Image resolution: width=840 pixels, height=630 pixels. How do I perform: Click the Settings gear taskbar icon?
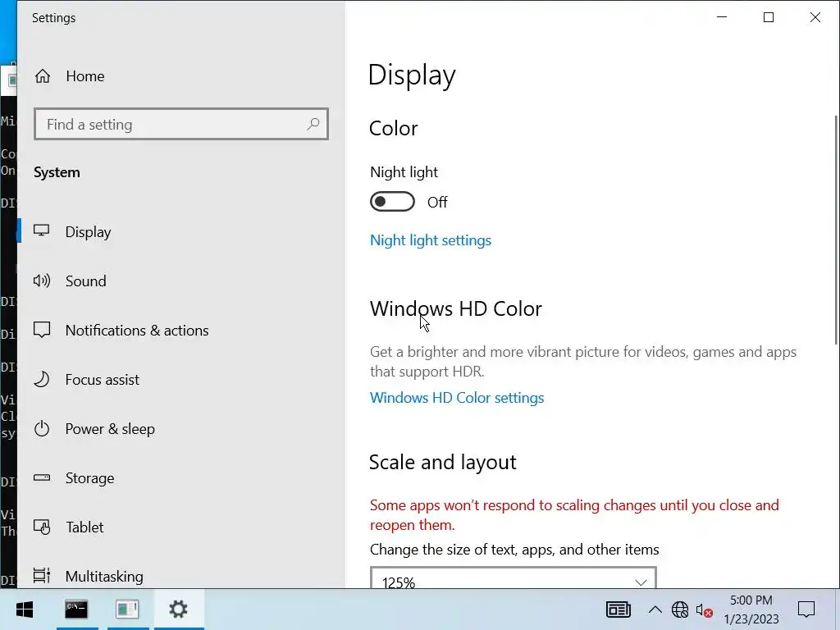[x=178, y=609]
